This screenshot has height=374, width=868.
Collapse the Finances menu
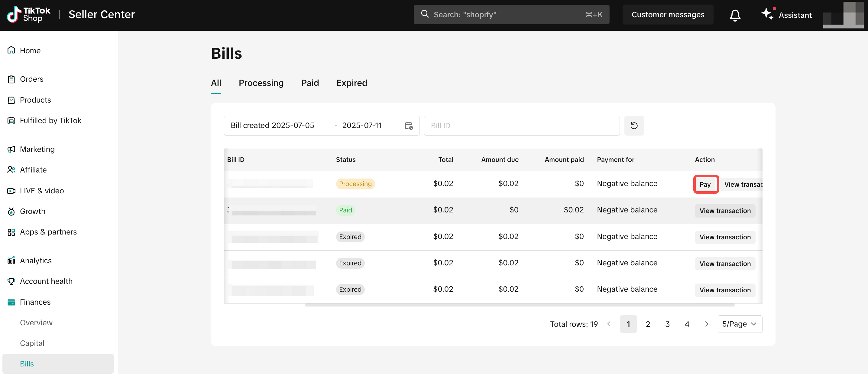click(35, 302)
